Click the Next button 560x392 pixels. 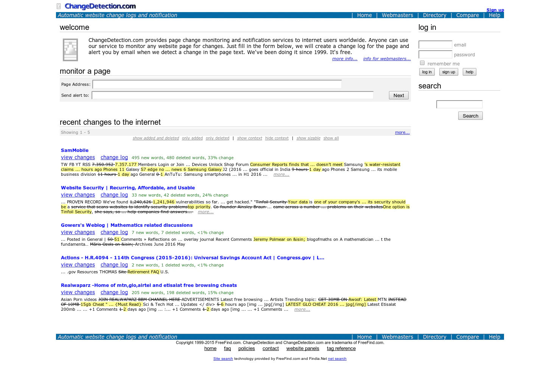[399, 95]
